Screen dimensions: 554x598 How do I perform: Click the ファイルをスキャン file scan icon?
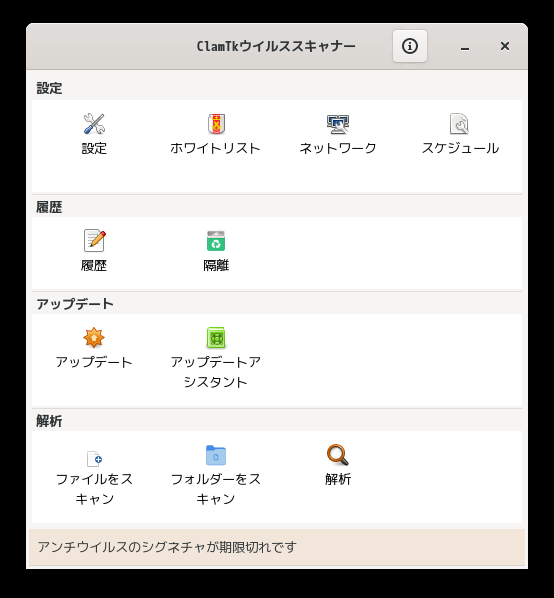(x=94, y=458)
